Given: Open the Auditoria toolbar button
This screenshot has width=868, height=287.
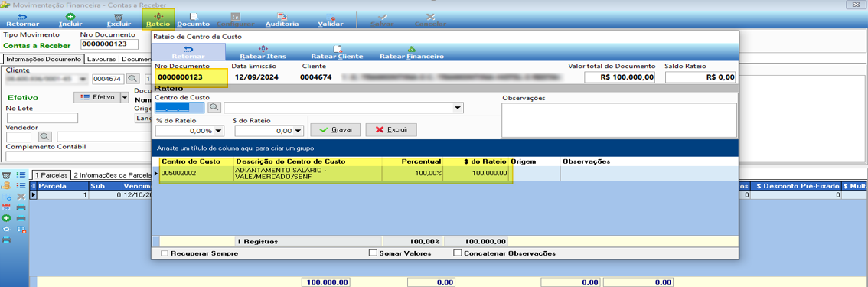Looking at the screenshot, I should click(x=282, y=21).
